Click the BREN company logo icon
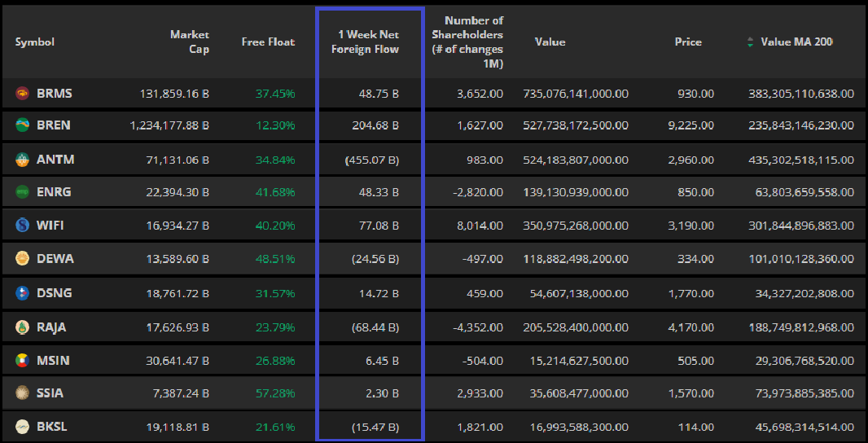This screenshot has height=443, width=868. [23, 125]
